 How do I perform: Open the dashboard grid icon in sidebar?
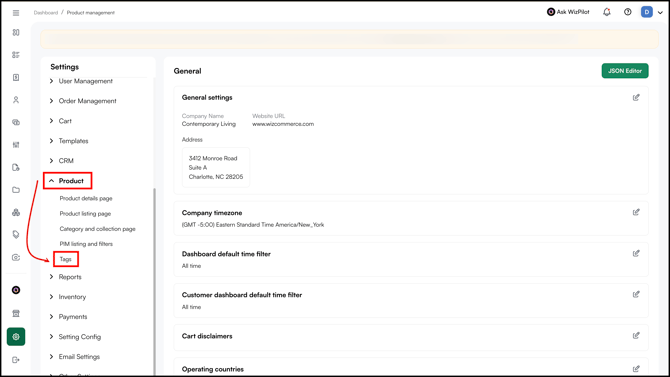16,32
